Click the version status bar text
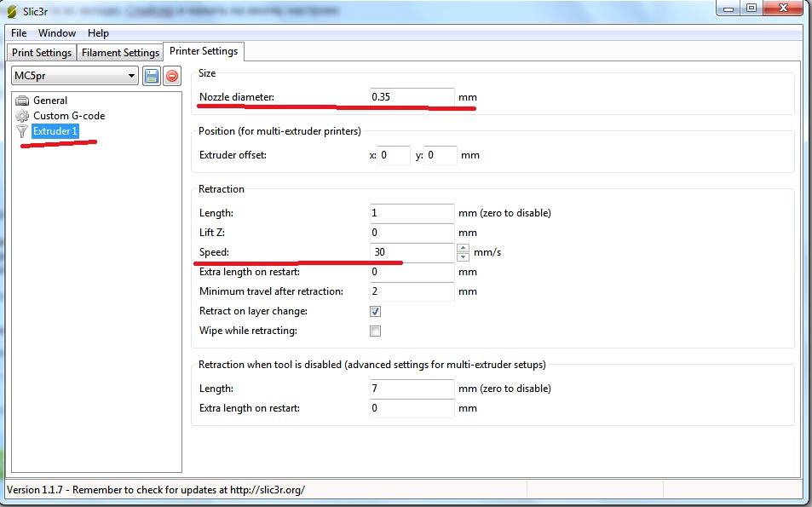The image size is (812, 507). pyautogui.click(x=156, y=489)
